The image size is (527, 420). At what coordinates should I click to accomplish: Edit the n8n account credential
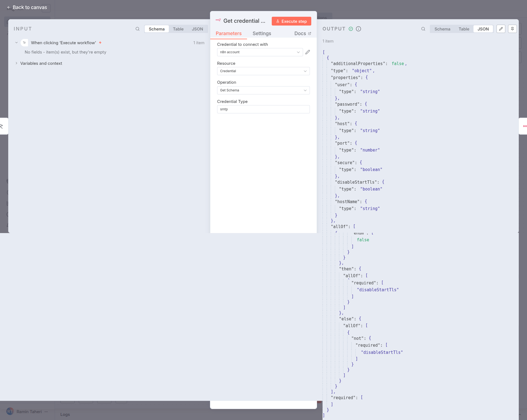coord(308,52)
